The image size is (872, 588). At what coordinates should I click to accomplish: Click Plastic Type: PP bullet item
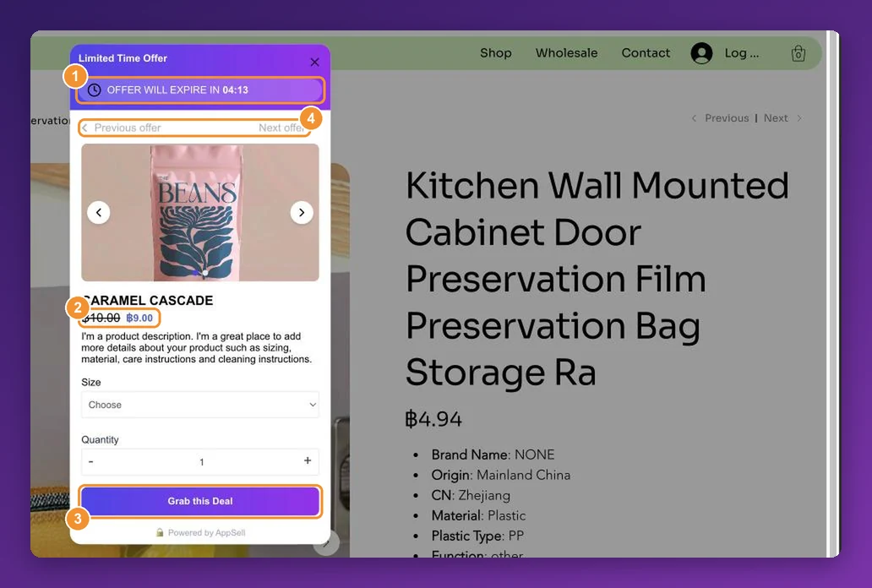477,536
